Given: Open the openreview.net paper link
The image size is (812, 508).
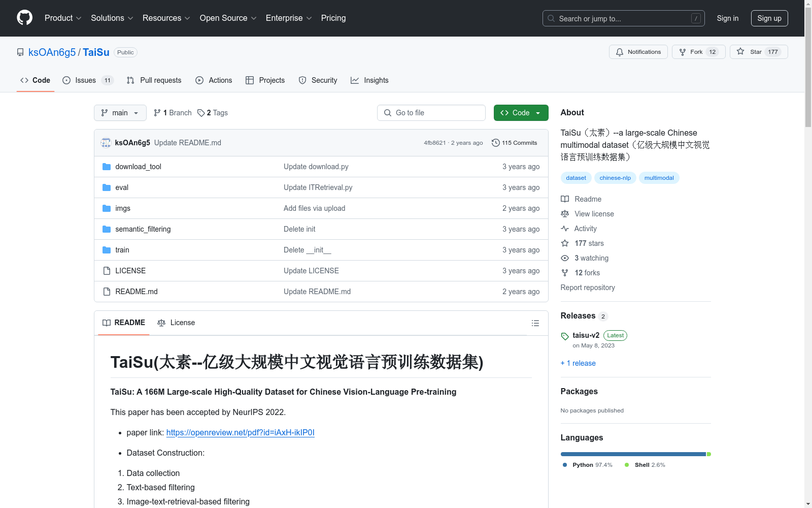Looking at the screenshot, I should pyautogui.click(x=241, y=432).
